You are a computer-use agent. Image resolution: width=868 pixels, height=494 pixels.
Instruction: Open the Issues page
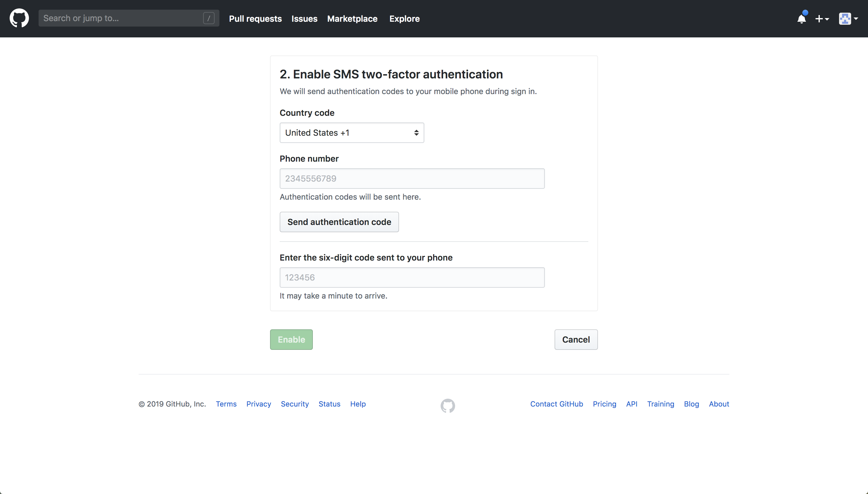(304, 19)
